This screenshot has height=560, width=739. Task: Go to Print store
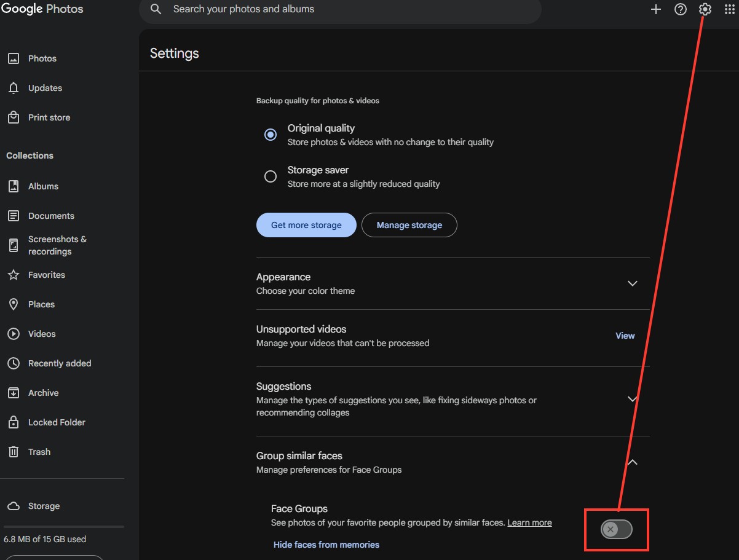coord(49,117)
